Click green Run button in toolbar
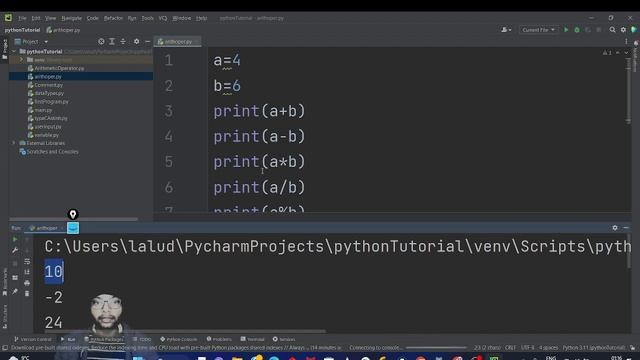 (x=566, y=30)
